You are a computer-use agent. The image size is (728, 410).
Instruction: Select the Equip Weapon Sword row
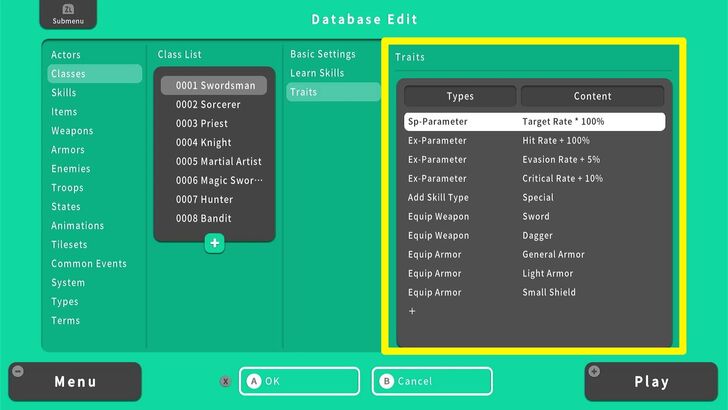(x=534, y=217)
